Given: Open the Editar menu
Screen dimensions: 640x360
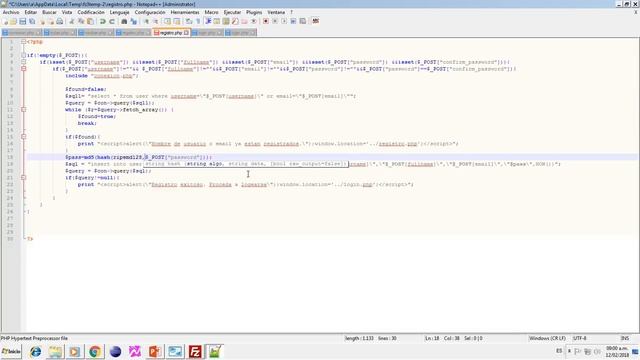Looking at the screenshot, I should coord(31,12).
